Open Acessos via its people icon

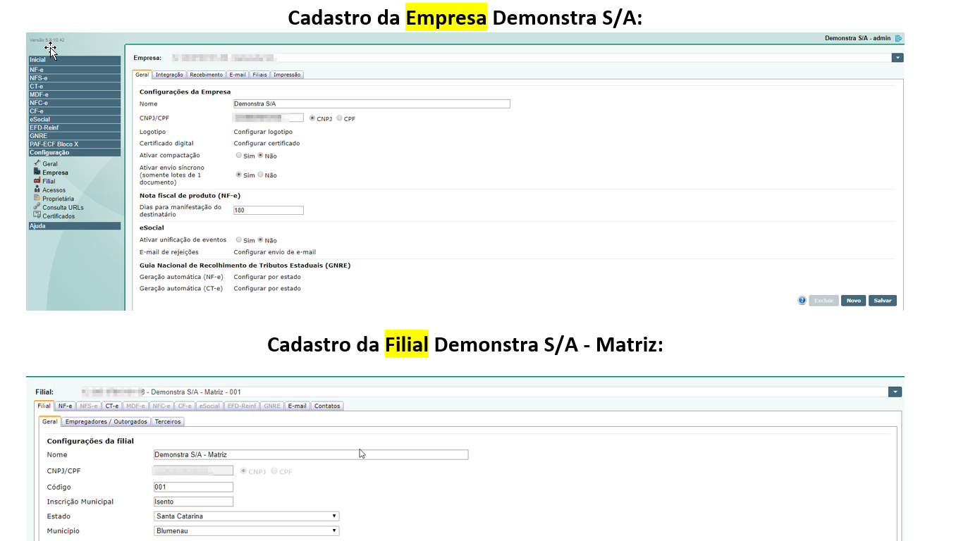(x=37, y=189)
